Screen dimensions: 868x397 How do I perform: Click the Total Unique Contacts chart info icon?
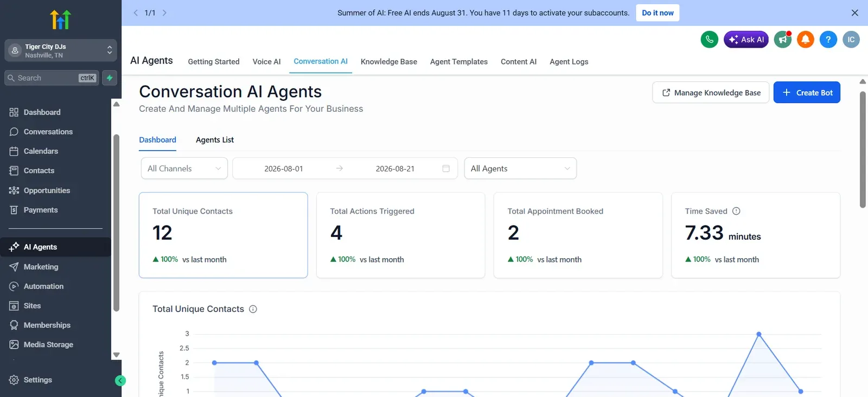coord(253,309)
